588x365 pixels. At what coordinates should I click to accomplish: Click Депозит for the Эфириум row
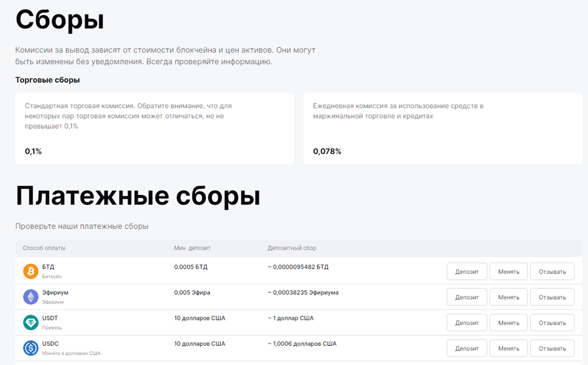[467, 297]
